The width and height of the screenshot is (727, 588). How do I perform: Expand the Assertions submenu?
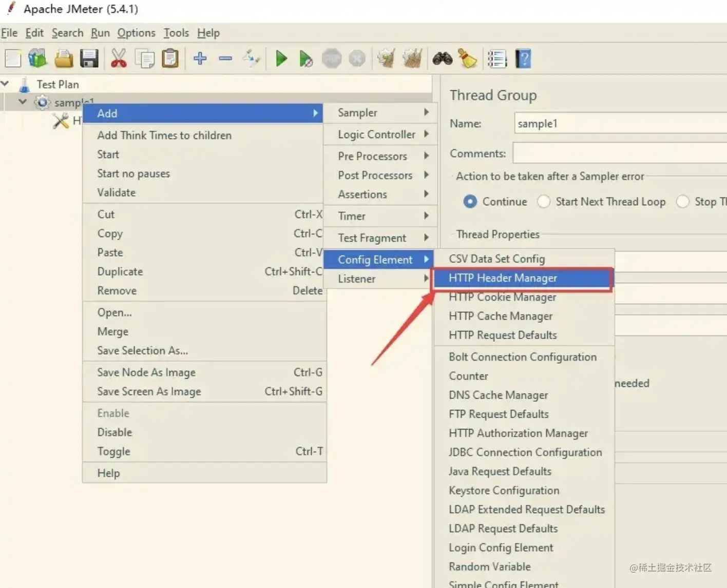tap(380, 194)
